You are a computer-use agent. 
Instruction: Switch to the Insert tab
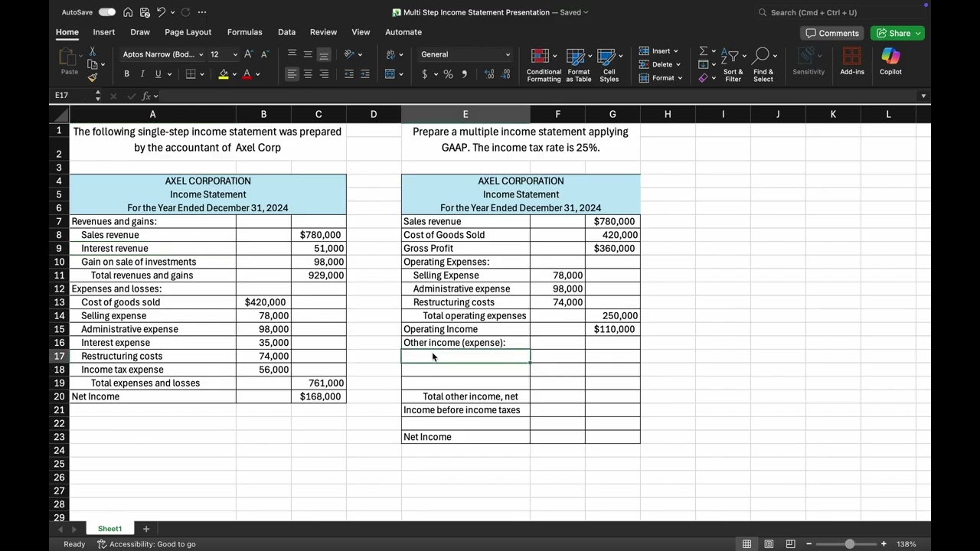point(104,32)
